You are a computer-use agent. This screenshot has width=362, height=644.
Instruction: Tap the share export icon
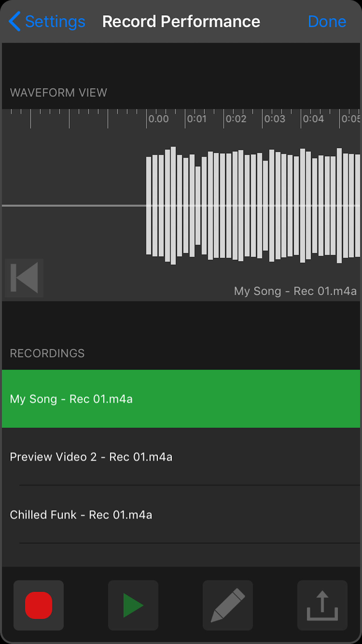coord(322,605)
